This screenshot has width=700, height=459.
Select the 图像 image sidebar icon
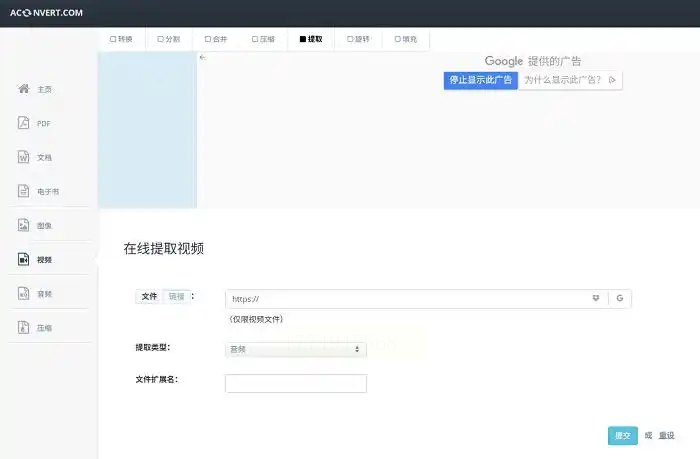click(x=25, y=226)
